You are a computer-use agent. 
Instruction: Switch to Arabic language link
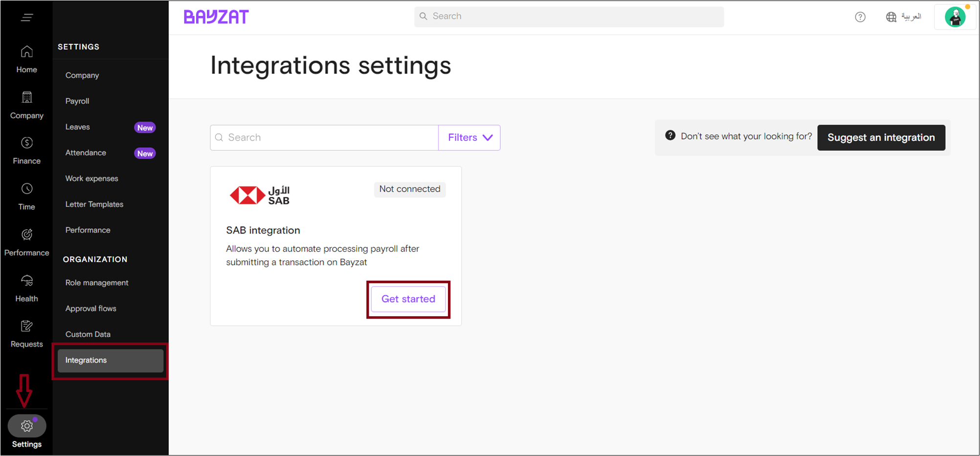[x=912, y=17]
